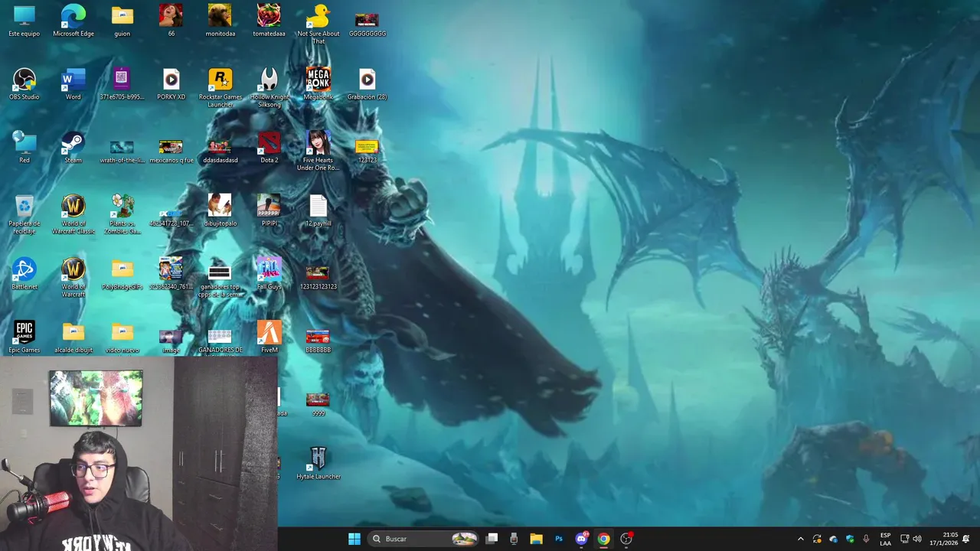Open the Este equipo desktop icon
The image size is (980, 551).
tap(24, 21)
